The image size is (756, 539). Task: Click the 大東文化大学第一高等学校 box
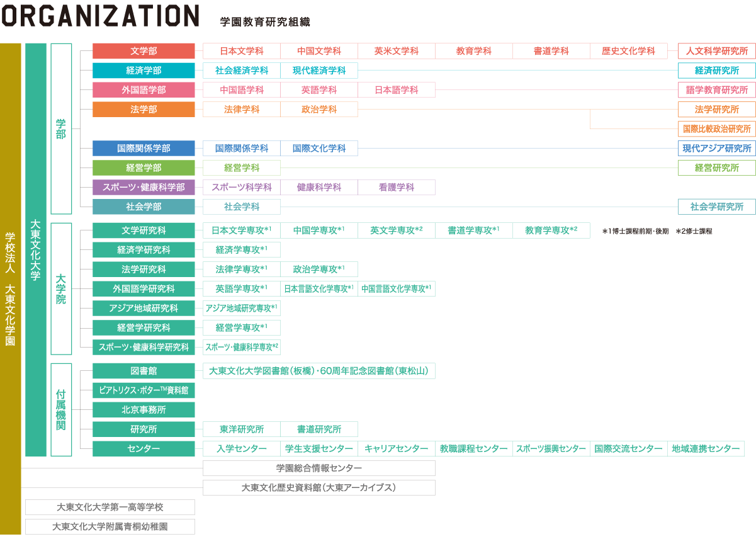pos(110,508)
